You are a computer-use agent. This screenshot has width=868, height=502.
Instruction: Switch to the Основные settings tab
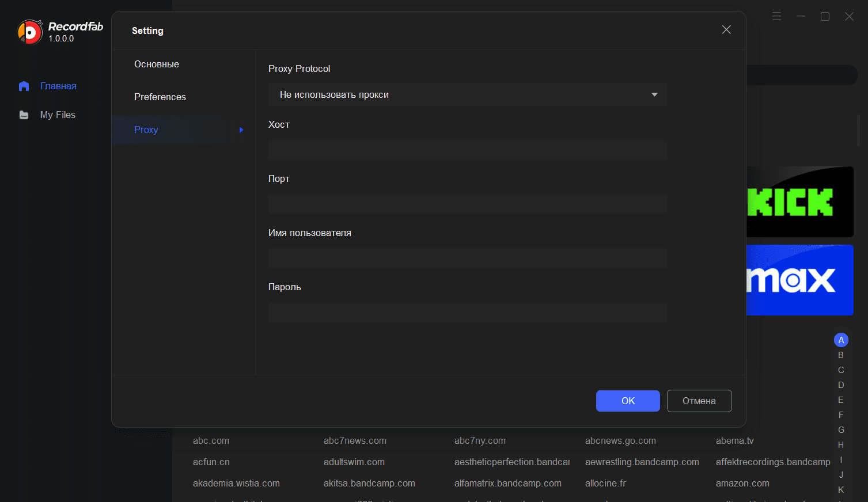click(157, 64)
